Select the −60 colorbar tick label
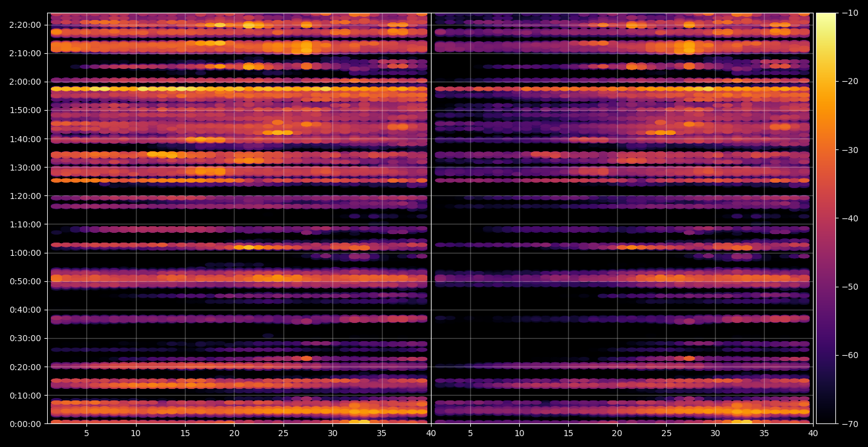Image resolution: width=868 pixels, height=447 pixels. 849,355
